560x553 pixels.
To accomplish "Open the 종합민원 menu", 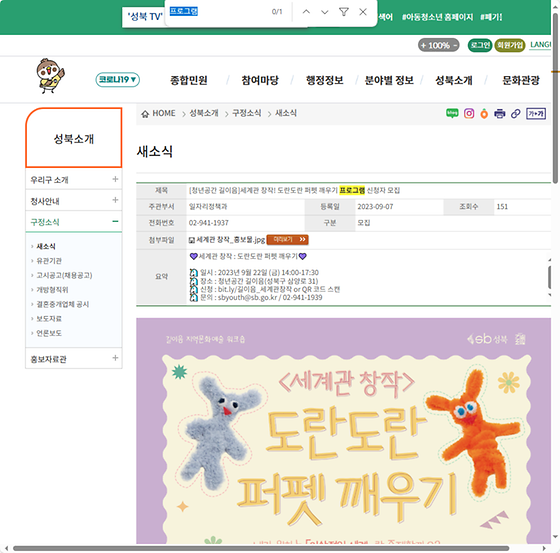I will coord(189,80).
